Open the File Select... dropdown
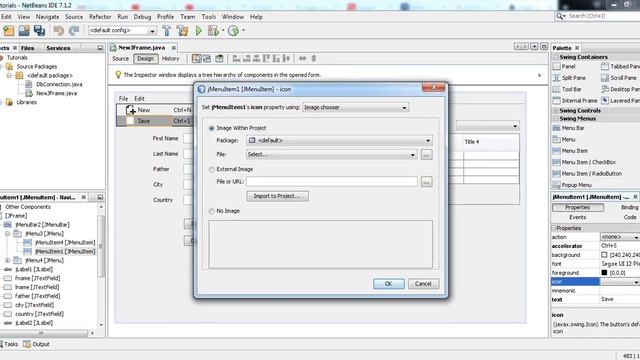The width and height of the screenshot is (640, 360). pos(331,155)
